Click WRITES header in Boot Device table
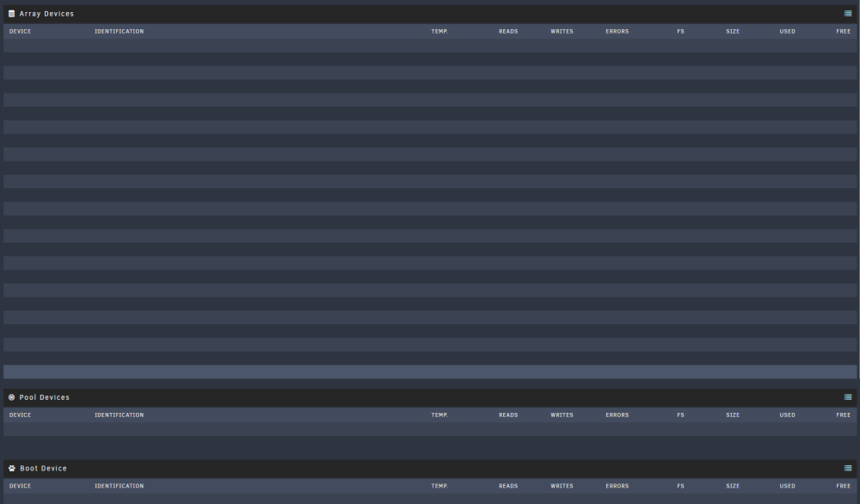 pyautogui.click(x=562, y=486)
